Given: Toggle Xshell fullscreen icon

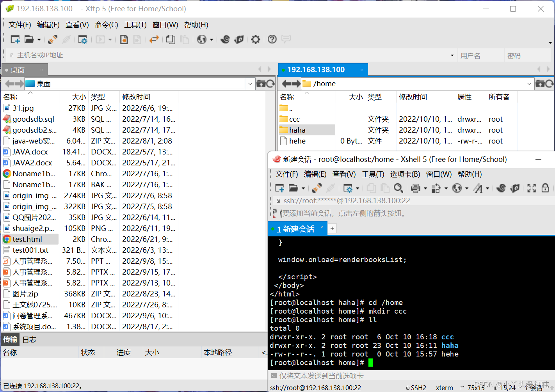Looking at the screenshot, I should click(x=532, y=188).
